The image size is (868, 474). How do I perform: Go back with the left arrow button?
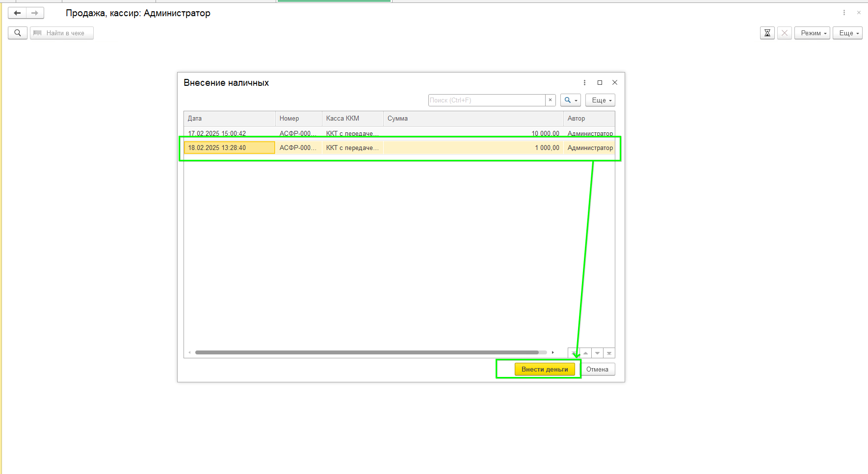coord(17,13)
